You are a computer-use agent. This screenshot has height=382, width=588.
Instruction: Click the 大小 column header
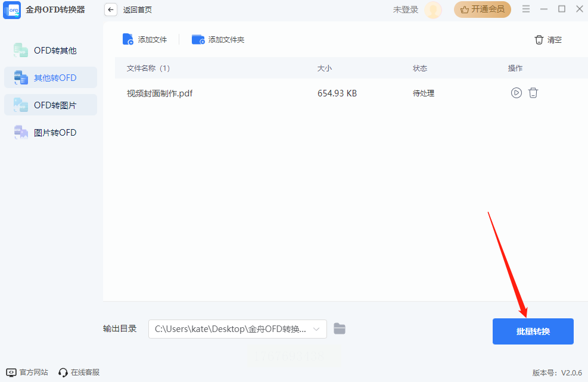[x=324, y=68]
